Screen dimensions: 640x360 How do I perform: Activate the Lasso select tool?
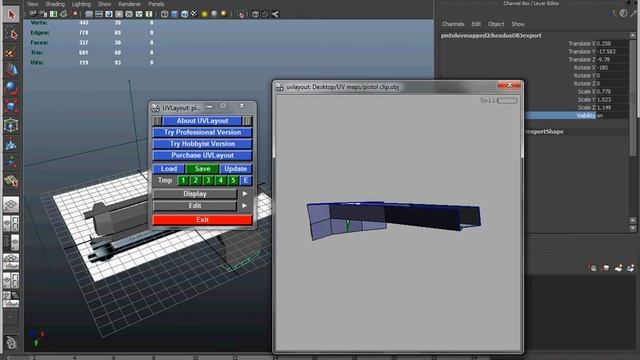11,34
